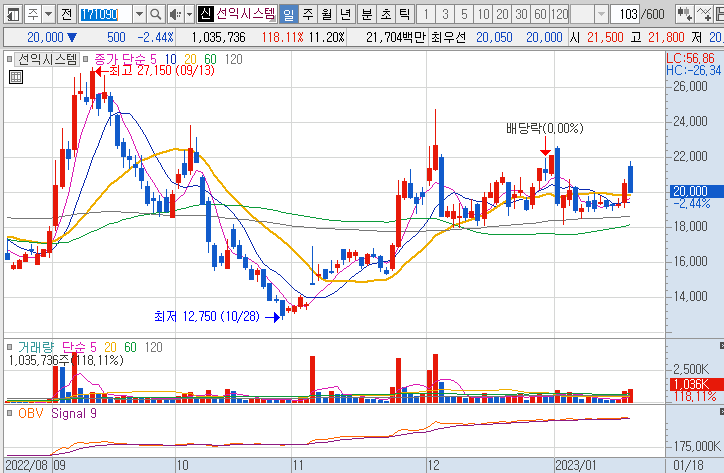Click the candle count field 103
This screenshot has height=473, width=724.
(x=626, y=14)
